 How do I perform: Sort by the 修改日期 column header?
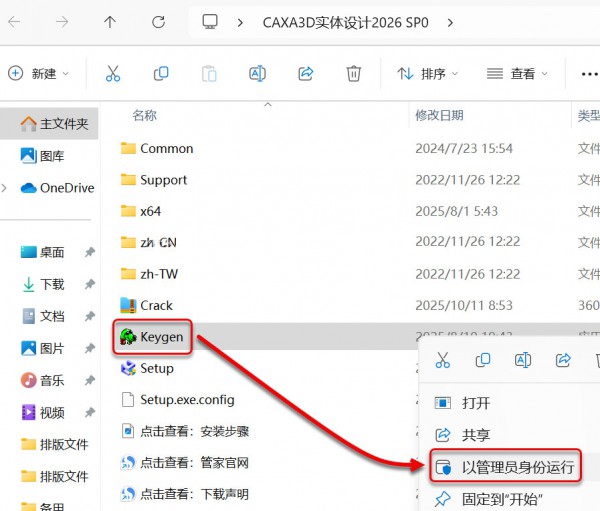[x=439, y=115]
